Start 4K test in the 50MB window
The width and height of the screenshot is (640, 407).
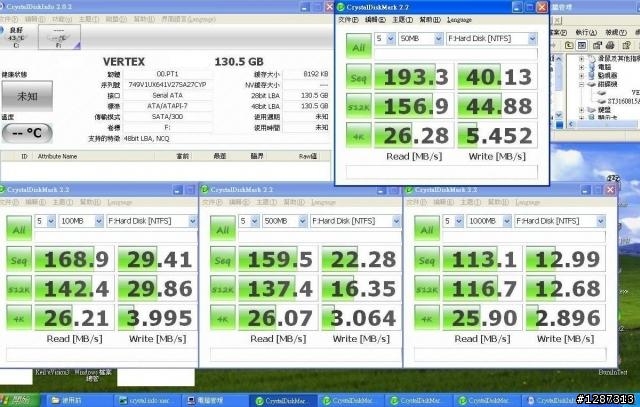358,135
